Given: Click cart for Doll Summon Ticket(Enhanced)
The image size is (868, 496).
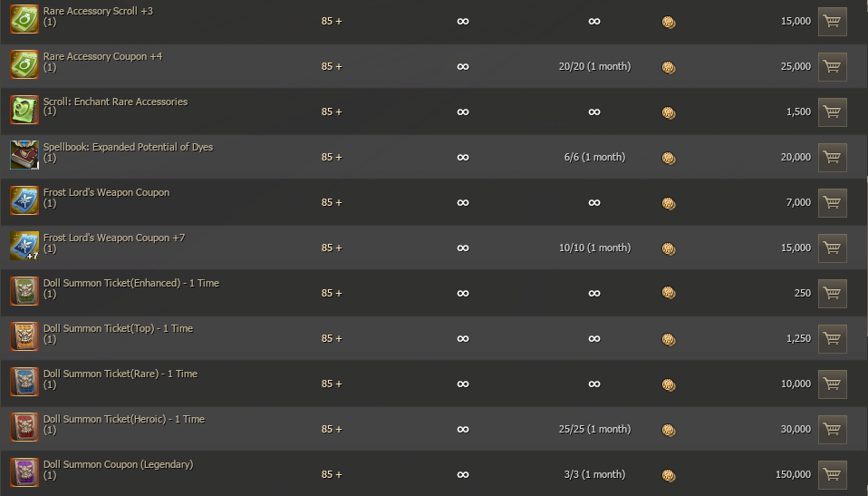Looking at the screenshot, I should (x=832, y=294).
